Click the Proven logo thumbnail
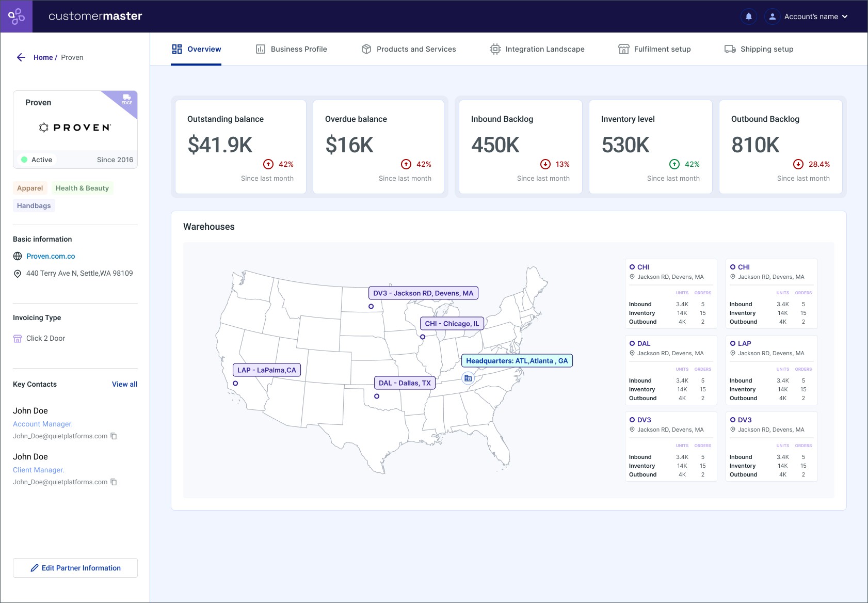This screenshot has width=868, height=603. [x=75, y=128]
